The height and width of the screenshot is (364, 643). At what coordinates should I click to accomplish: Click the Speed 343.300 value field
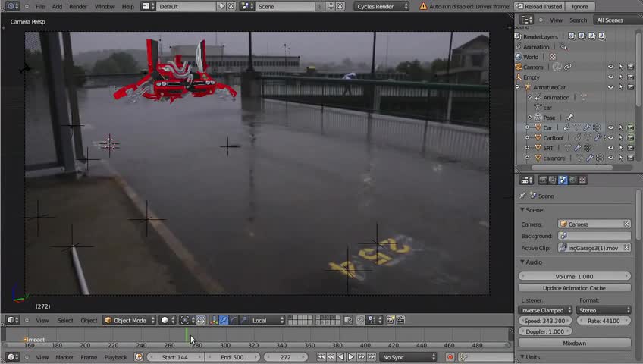coord(545,321)
